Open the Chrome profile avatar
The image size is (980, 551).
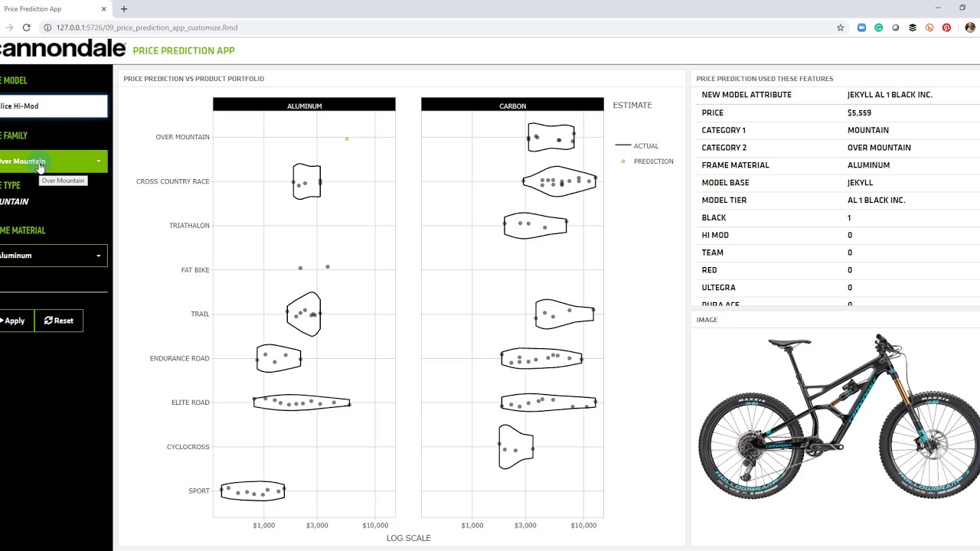pyautogui.click(x=970, y=28)
